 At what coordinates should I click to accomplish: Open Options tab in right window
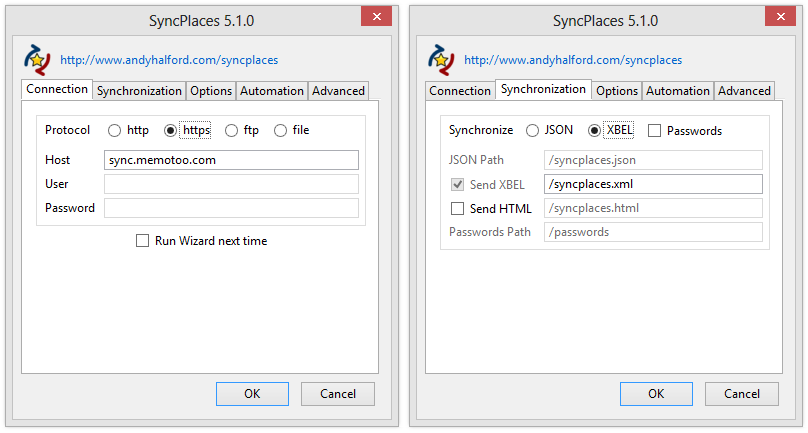617,91
